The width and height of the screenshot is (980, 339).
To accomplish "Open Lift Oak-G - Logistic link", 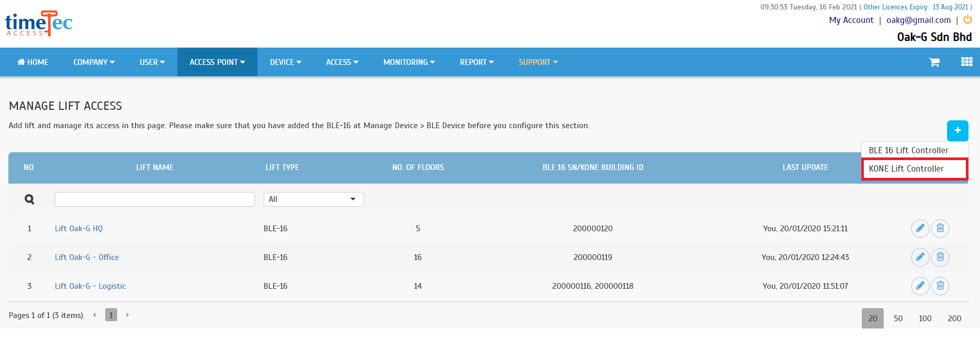I will [x=91, y=286].
